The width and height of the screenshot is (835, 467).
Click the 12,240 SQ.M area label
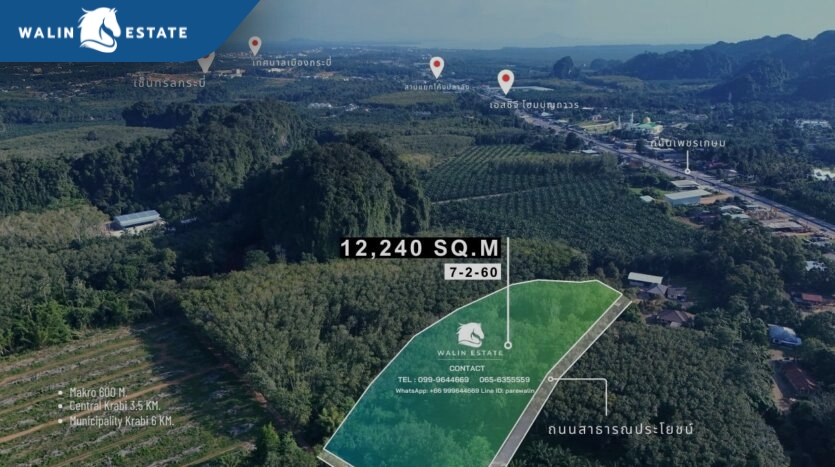pyautogui.click(x=420, y=248)
